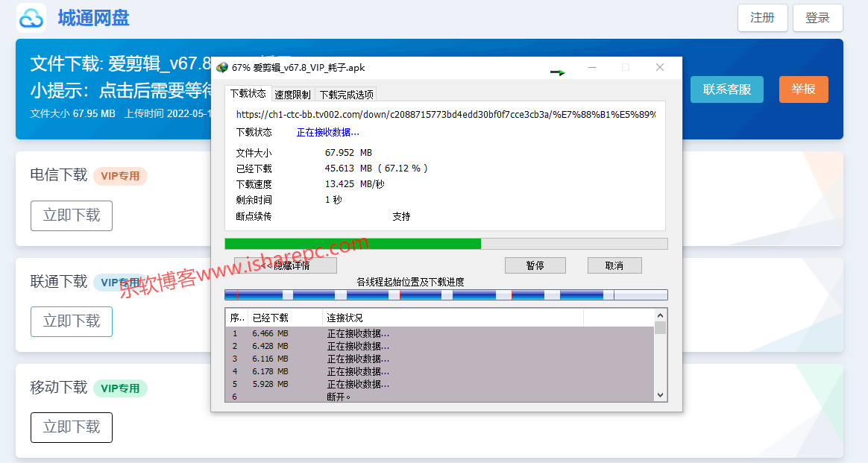Image resolution: width=868 pixels, height=463 pixels.
Task: Click the 登录 login button
Action: click(x=817, y=18)
